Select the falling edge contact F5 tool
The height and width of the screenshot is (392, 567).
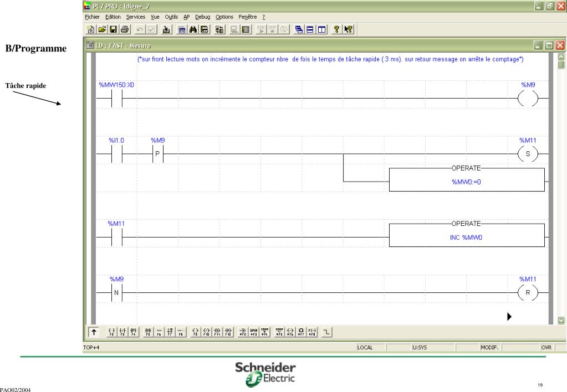148,332
